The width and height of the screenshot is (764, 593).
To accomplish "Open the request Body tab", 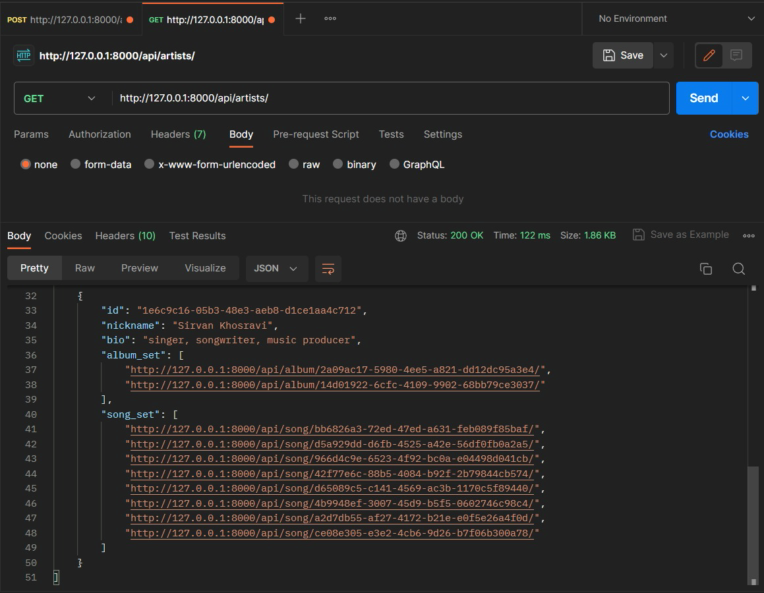I will 241,134.
